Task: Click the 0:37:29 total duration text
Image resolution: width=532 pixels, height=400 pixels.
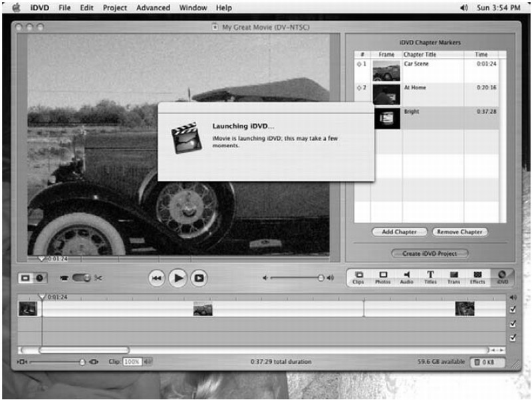Action: tap(281, 361)
